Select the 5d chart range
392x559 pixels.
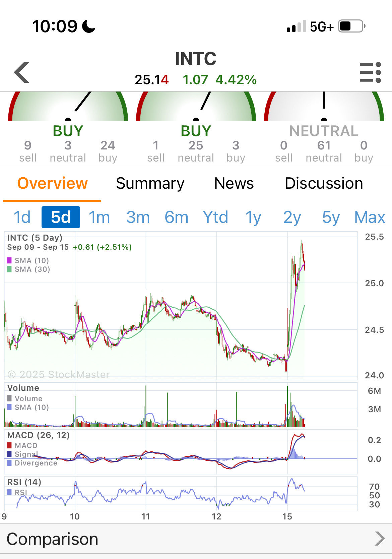coord(61,217)
